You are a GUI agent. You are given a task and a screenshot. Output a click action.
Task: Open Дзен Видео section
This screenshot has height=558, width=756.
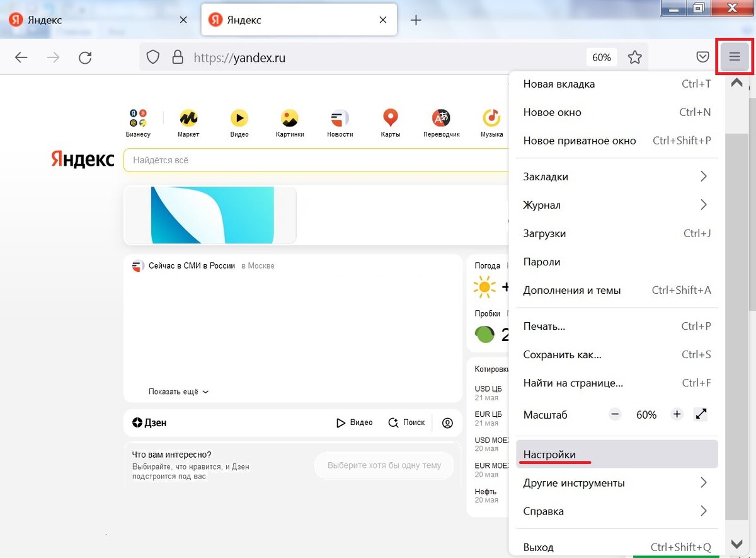coord(354,422)
